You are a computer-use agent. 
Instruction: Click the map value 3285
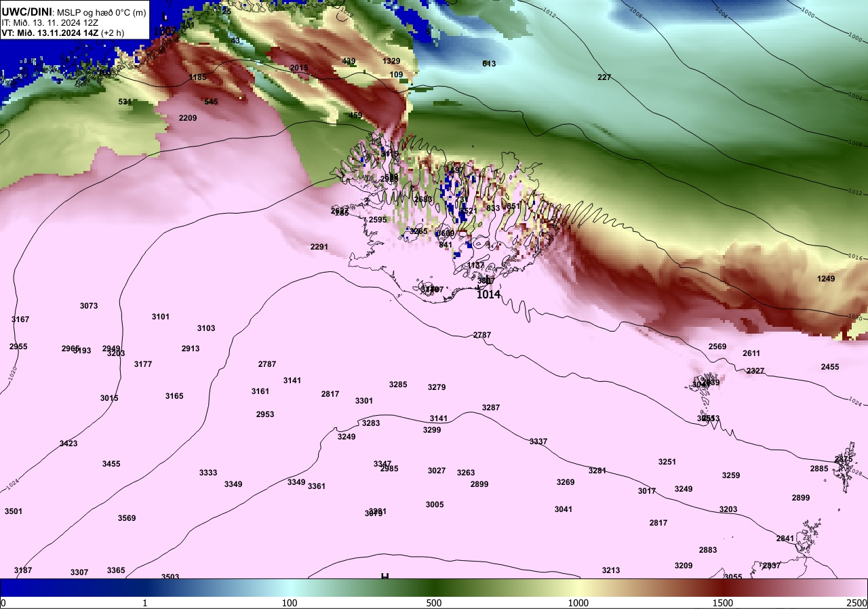pyautogui.click(x=398, y=385)
